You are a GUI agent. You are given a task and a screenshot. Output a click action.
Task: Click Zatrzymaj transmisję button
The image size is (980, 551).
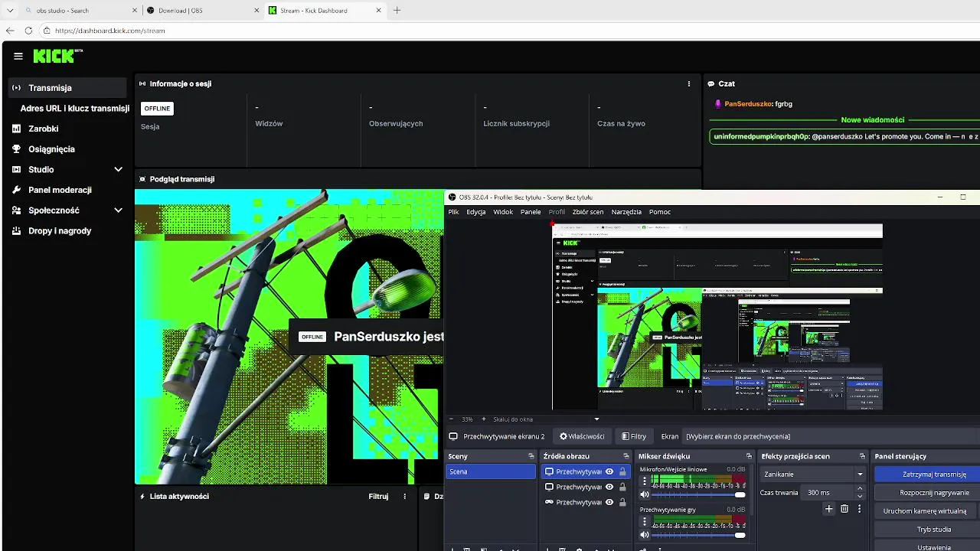pyautogui.click(x=927, y=474)
